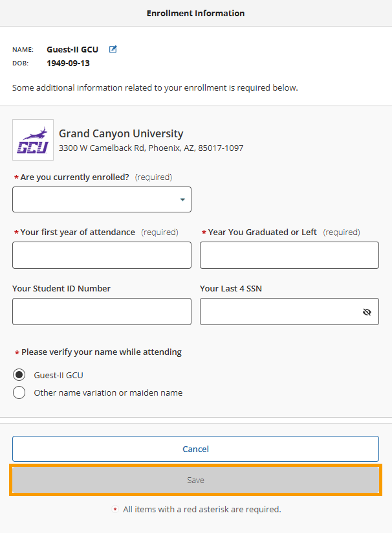The width and height of the screenshot is (392, 533).
Task: Focus the first year of attendance field
Action: (x=102, y=255)
